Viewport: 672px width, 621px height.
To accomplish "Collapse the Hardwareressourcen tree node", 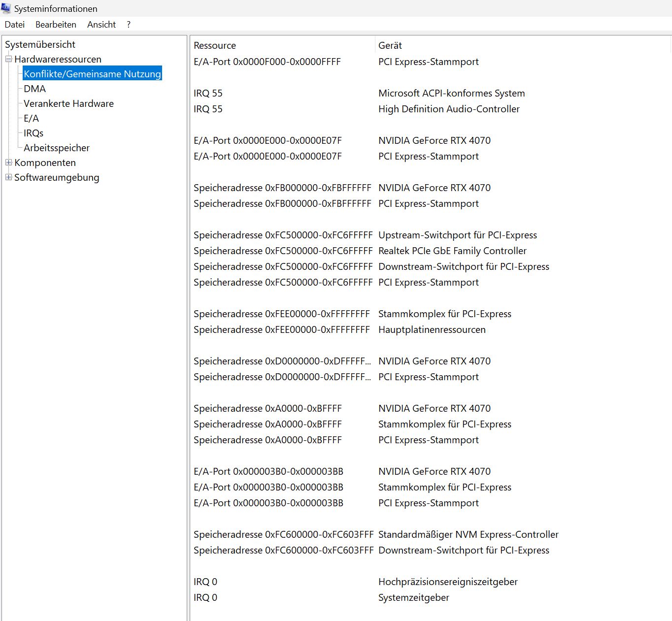I will pos(8,59).
